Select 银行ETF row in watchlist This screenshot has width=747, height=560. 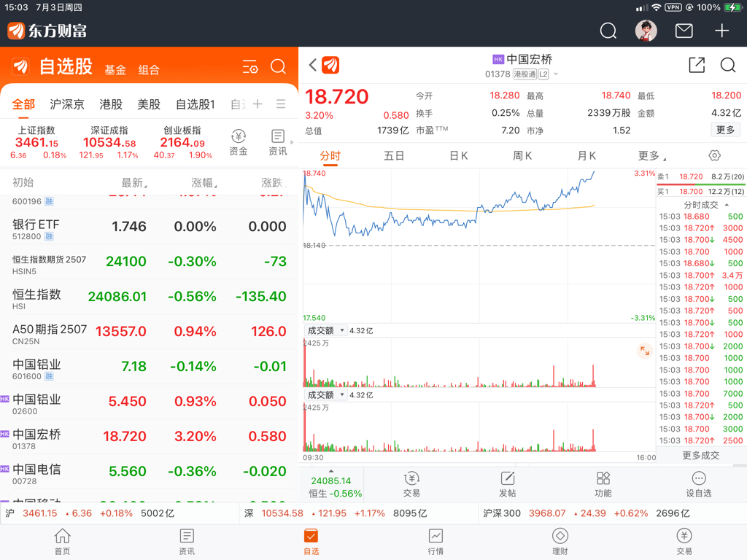[x=149, y=227]
